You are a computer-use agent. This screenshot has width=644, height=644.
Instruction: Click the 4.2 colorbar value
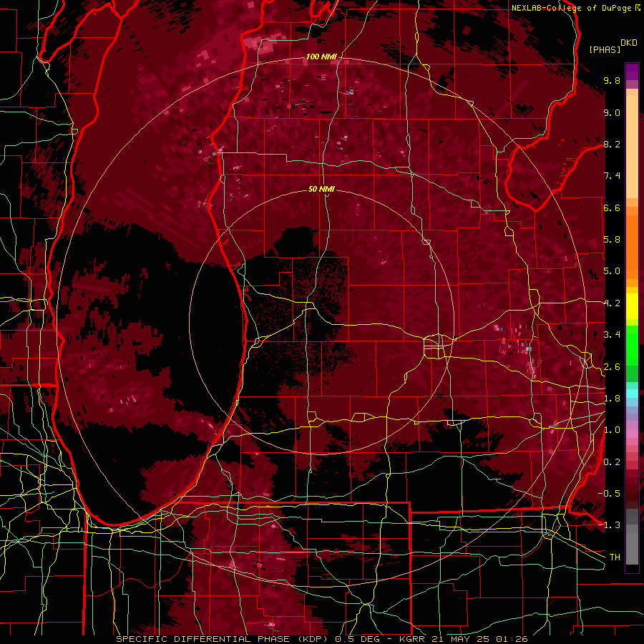point(612,303)
